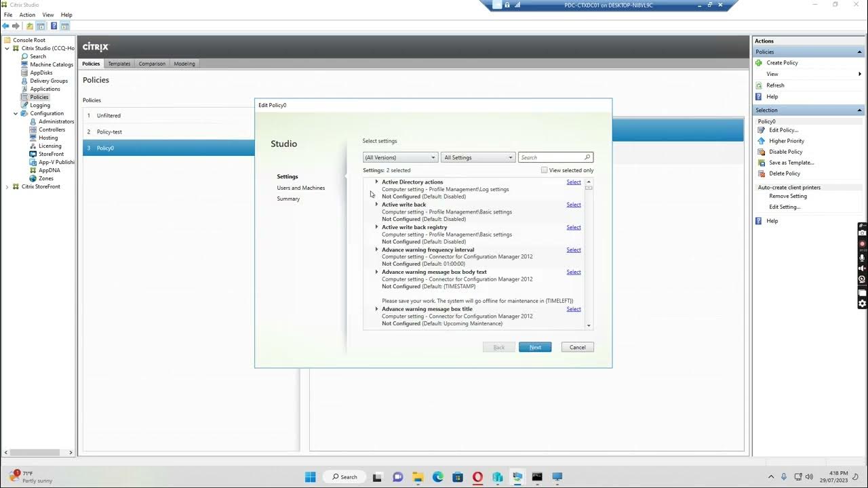Select AppDisks in the console tree
Screen dimensions: 868x488
[x=41, y=73]
